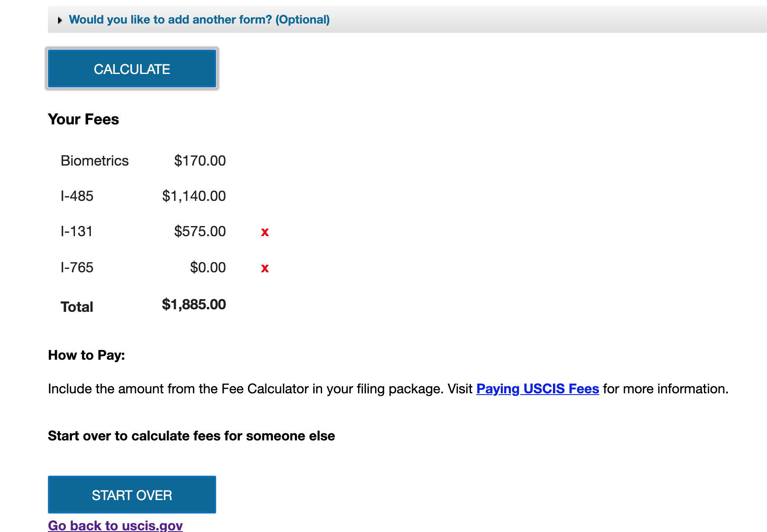Select the Your Fees heading

click(83, 119)
